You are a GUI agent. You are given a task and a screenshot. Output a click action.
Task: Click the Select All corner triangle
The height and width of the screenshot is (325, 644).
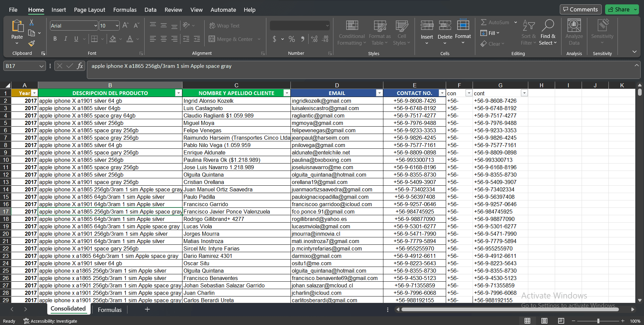tap(8, 85)
